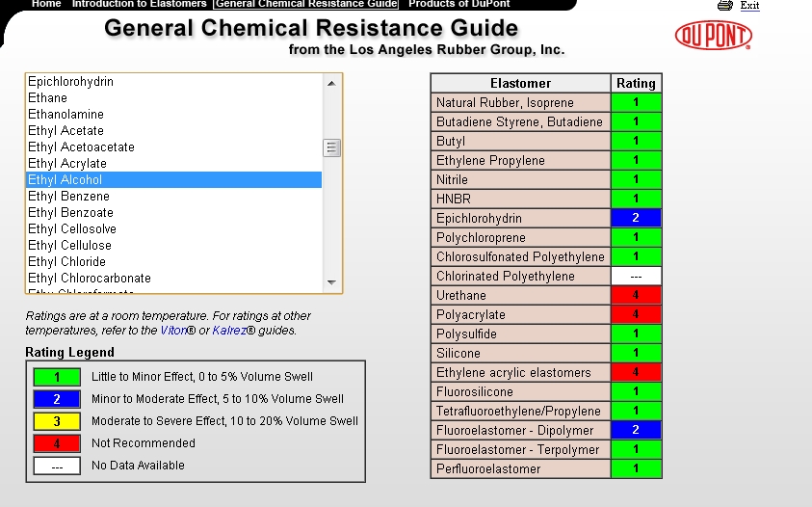Open Introduction to Elastomers page
This screenshot has width=812, height=507.
click(140, 4)
